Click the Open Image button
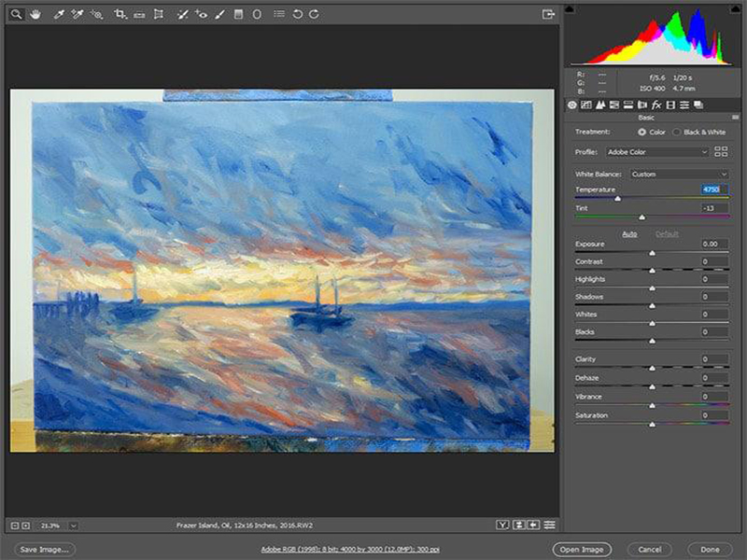Image resolution: width=747 pixels, height=560 pixels. (581, 550)
